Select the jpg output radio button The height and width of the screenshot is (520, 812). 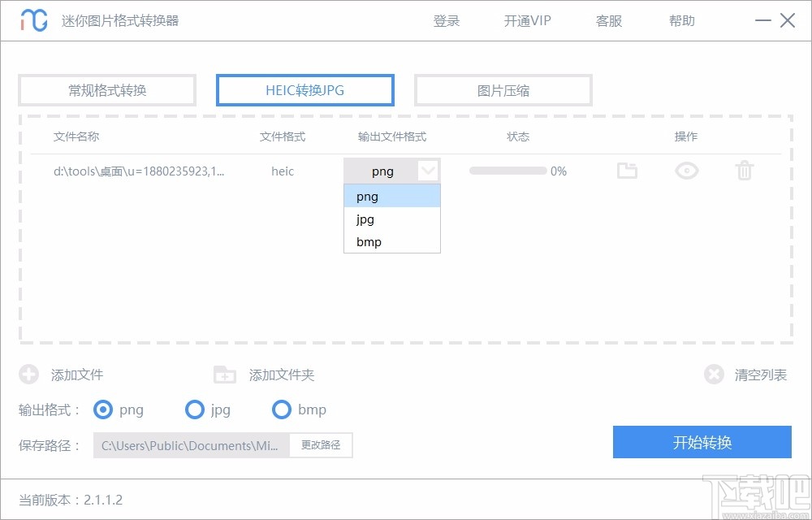pyautogui.click(x=195, y=410)
